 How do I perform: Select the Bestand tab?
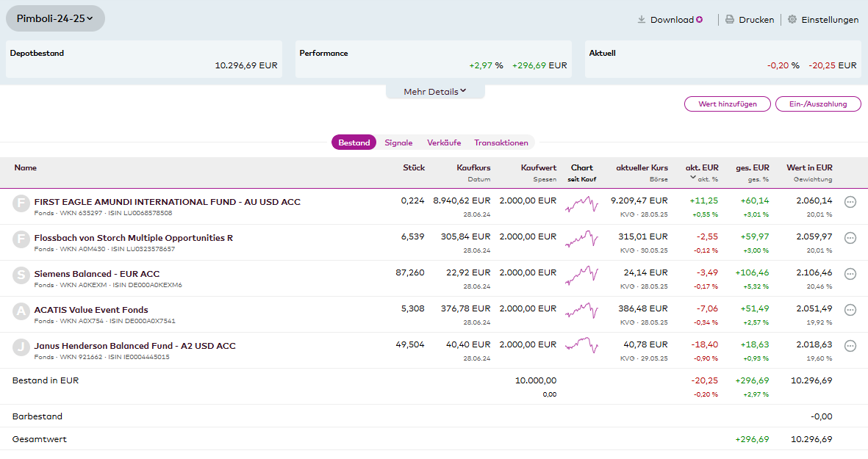[x=354, y=142]
